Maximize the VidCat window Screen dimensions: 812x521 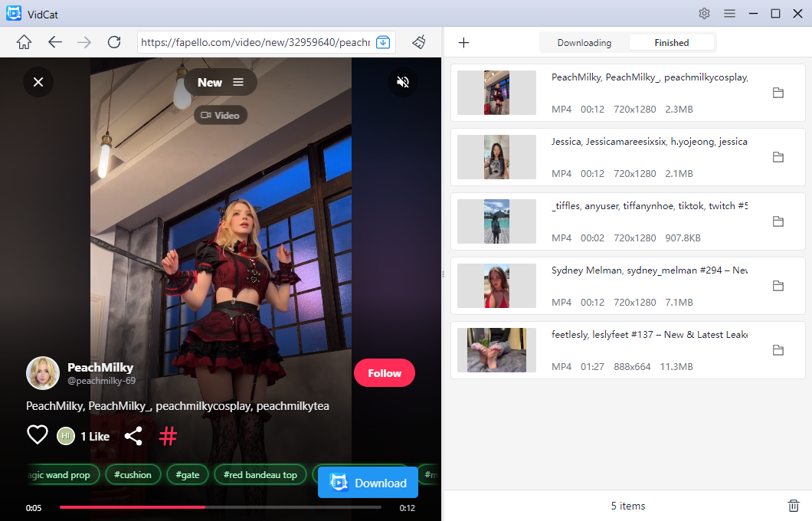(775, 14)
